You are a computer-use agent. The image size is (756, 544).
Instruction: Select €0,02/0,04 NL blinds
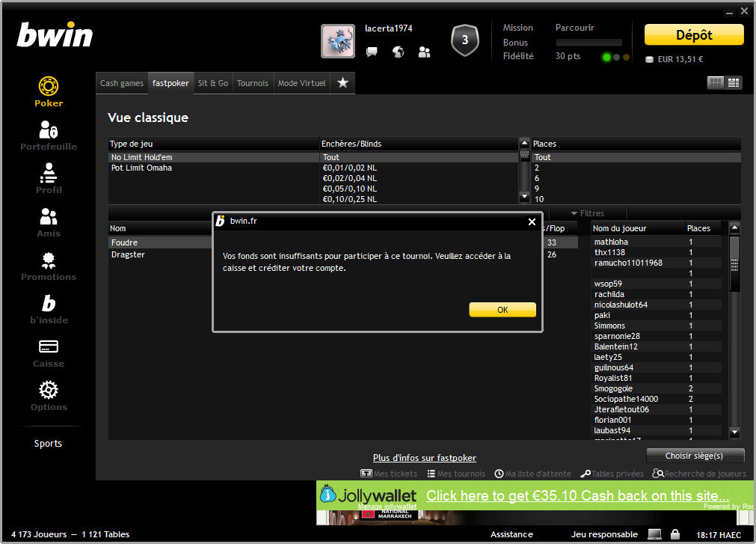420,178
